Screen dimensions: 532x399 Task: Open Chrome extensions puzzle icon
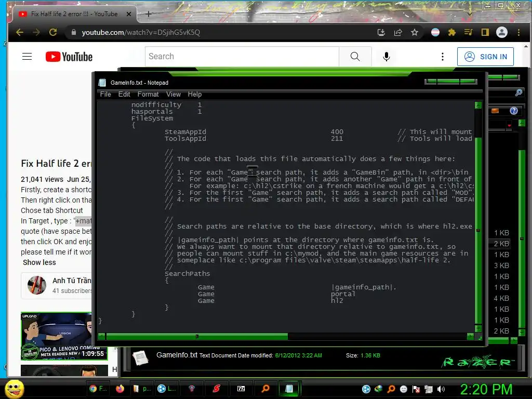(x=451, y=33)
